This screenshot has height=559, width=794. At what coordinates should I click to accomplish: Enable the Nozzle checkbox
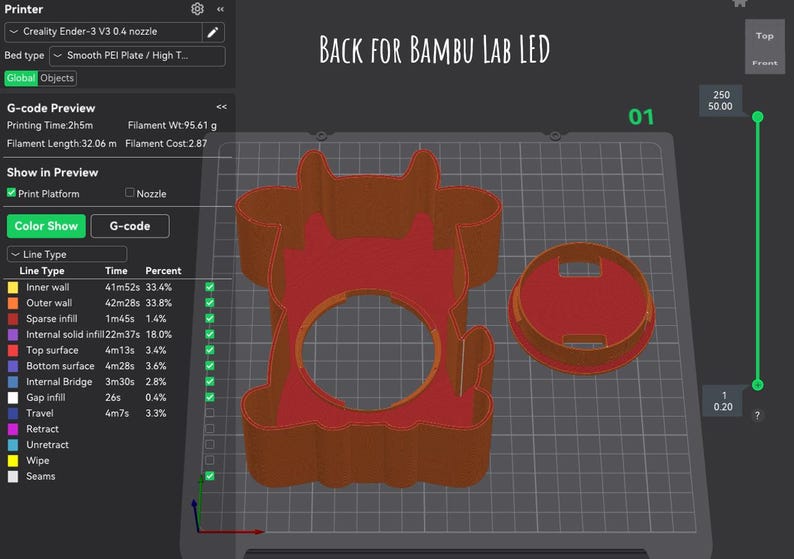click(130, 193)
